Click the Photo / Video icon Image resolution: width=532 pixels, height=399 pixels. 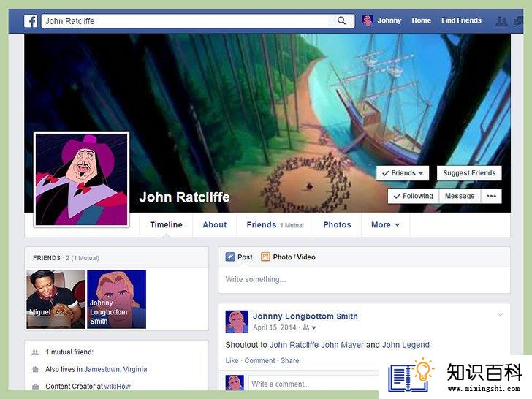click(x=265, y=256)
